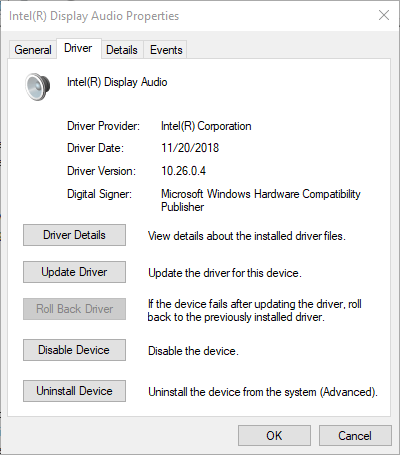The image size is (400, 455).
Task: Click the Driver Provider label
Action: coord(103,126)
